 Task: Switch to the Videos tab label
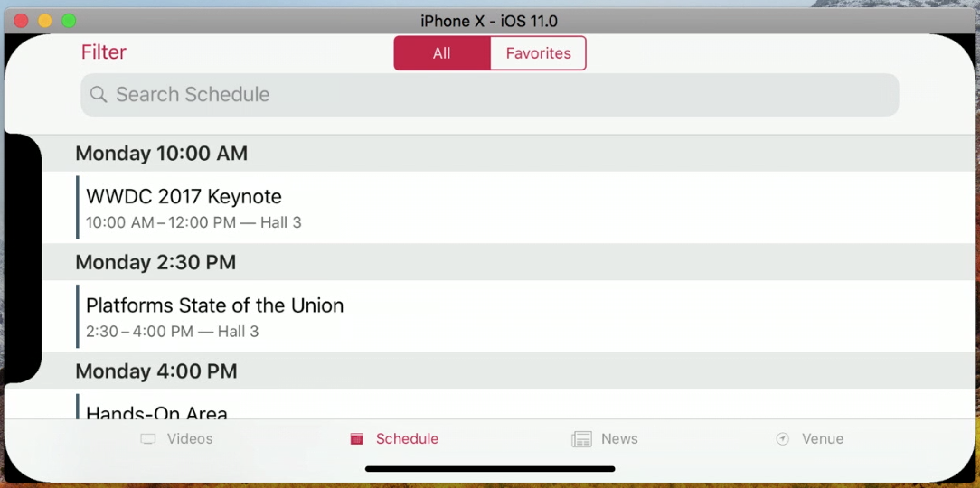click(x=190, y=439)
